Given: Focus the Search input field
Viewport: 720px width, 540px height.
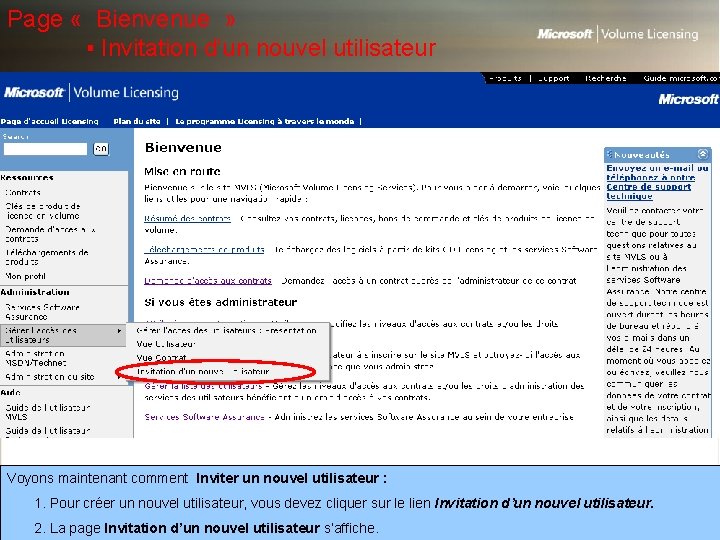Looking at the screenshot, I should pos(45,149).
